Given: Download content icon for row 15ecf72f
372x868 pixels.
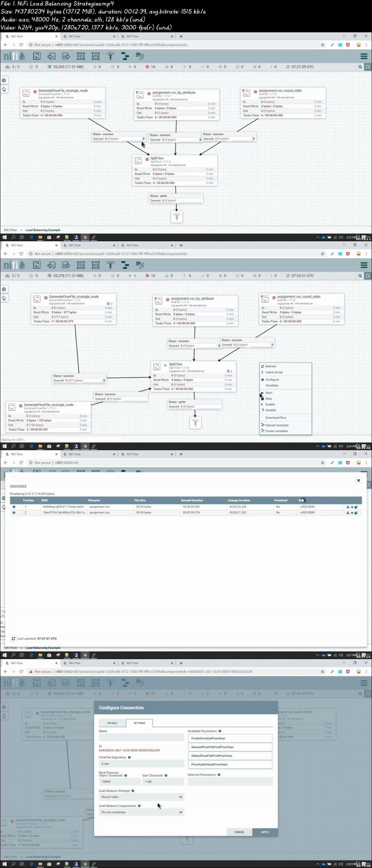Looking at the screenshot, I should [x=348, y=513].
